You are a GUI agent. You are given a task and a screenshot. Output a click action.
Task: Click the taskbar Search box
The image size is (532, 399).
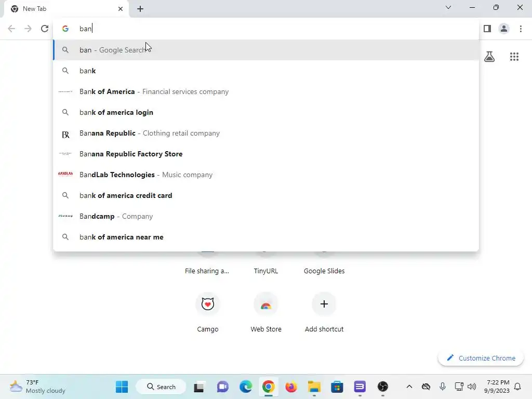coord(161,387)
